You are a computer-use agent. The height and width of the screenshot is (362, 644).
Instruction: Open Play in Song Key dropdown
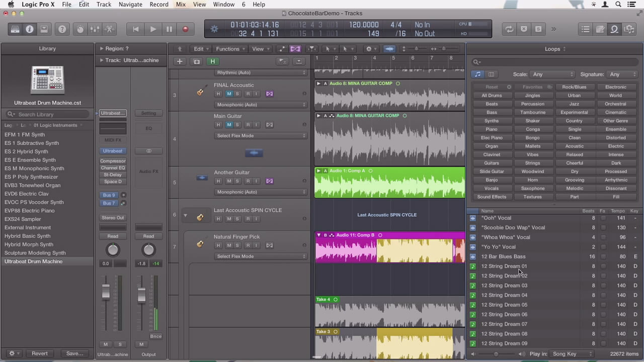tap(571, 354)
